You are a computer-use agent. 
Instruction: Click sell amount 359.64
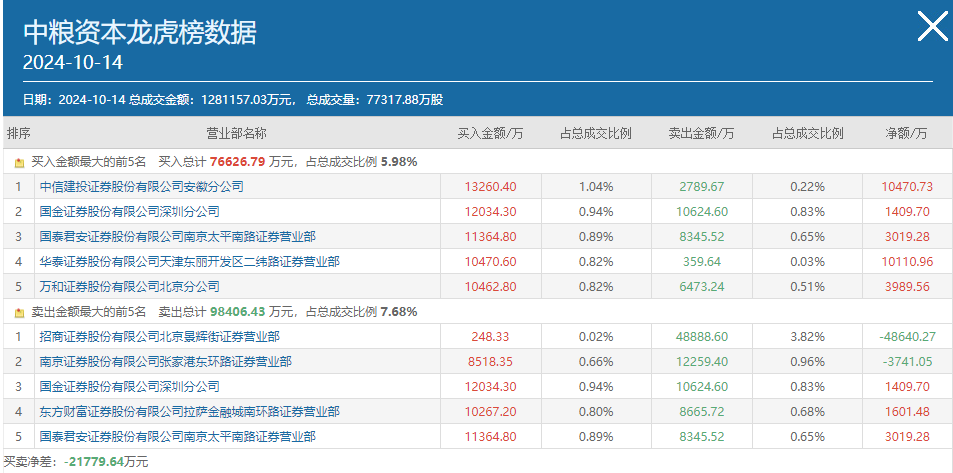click(700, 261)
